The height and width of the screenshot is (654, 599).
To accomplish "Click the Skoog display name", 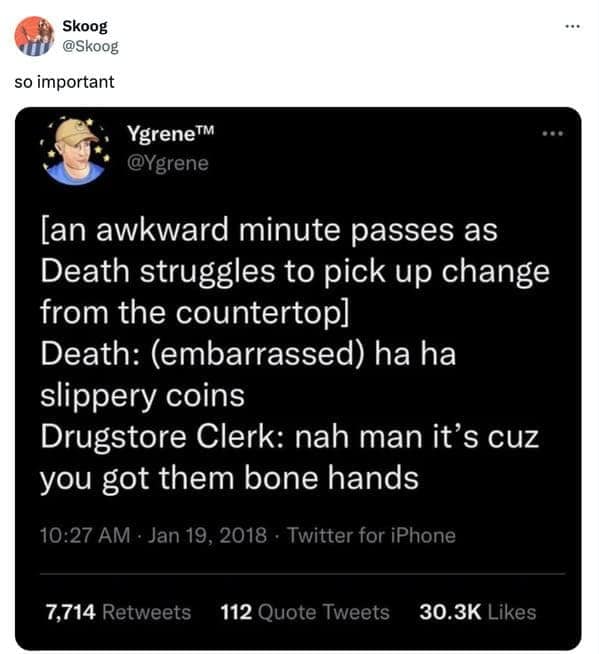I will [x=85, y=26].
